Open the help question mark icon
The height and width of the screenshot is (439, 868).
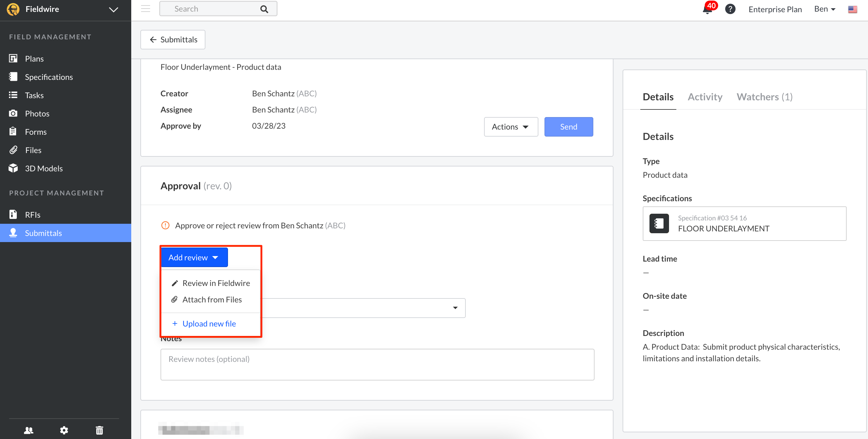[730, 9]
